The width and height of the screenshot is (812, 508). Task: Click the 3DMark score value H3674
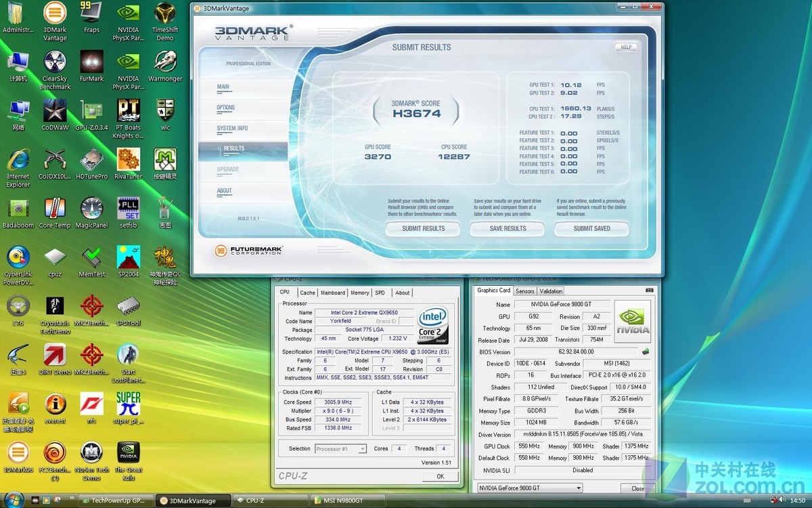click(x=417, y=114)
